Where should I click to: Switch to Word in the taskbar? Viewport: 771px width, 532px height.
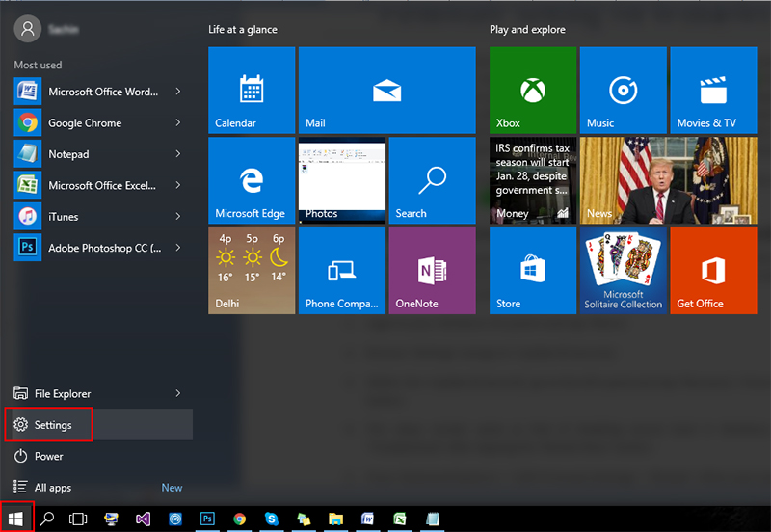tap(368, 519)
